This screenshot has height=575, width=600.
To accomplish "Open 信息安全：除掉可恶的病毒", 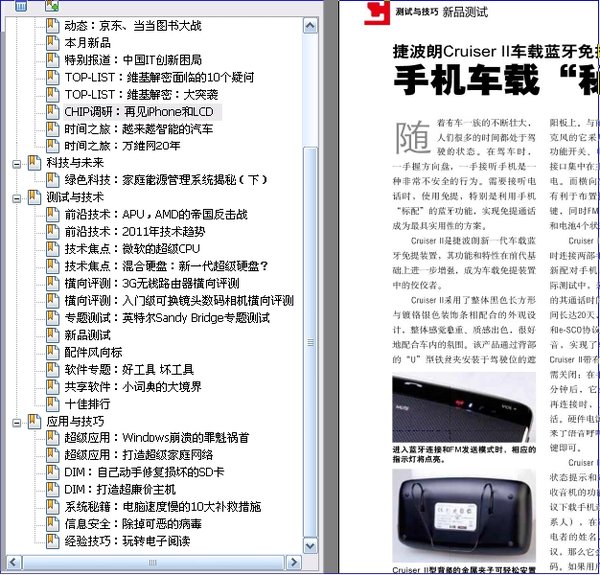I will click(x=133, y=524).
